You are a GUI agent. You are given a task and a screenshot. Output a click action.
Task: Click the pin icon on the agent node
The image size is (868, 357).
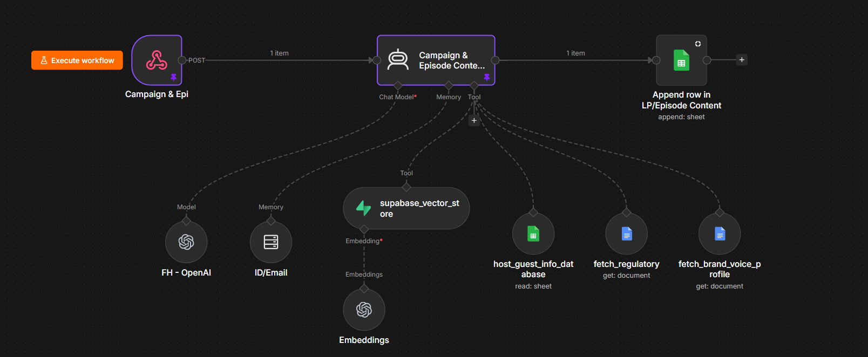pos(487,78)
